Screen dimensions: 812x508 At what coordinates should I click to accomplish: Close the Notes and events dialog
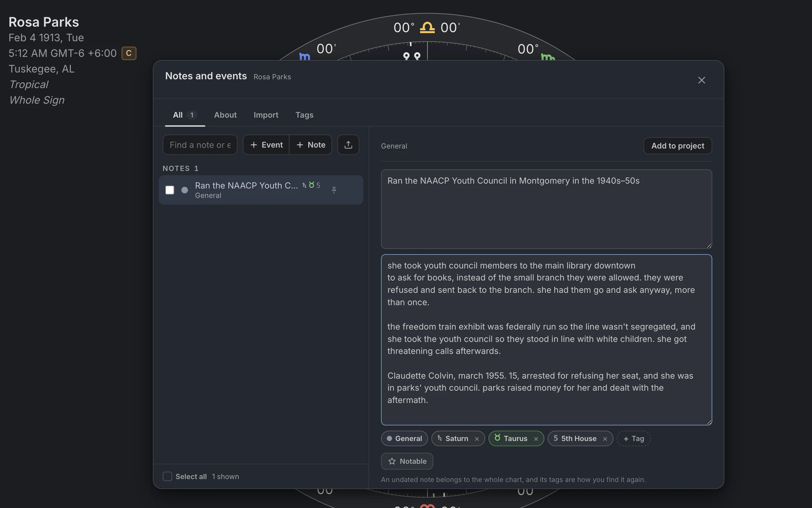701,80
